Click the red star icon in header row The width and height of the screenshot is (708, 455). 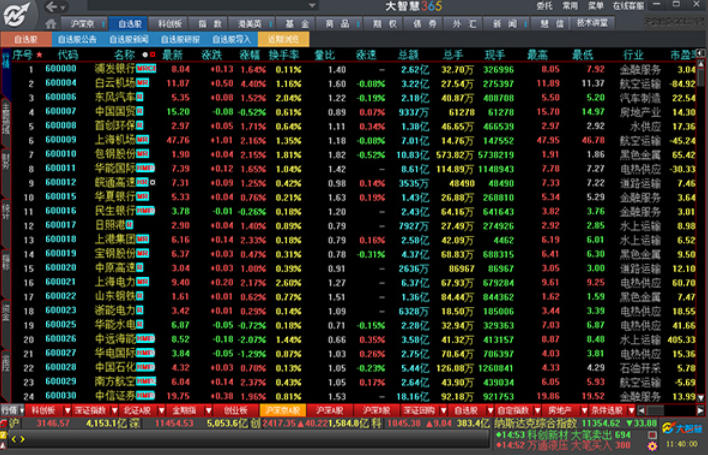[x=39, y=54]
